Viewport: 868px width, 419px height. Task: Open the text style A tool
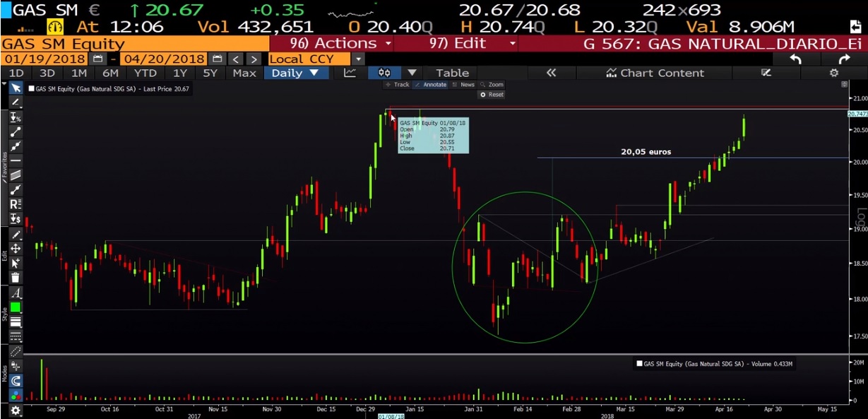tap(15, 293)
